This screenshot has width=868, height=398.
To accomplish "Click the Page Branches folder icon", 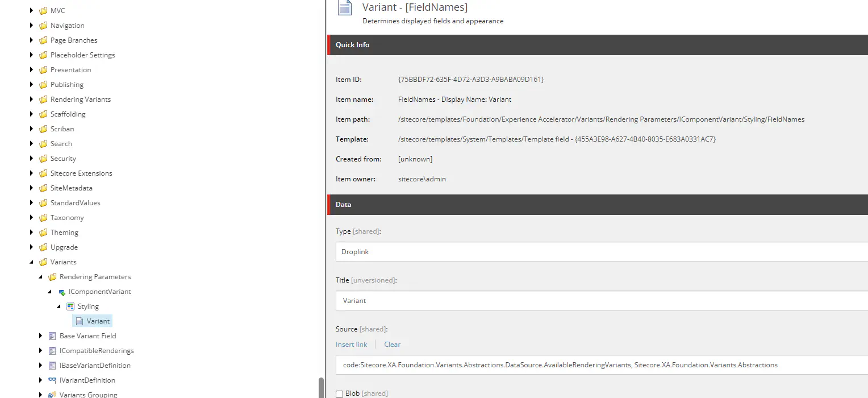I will tap(43, 40).
